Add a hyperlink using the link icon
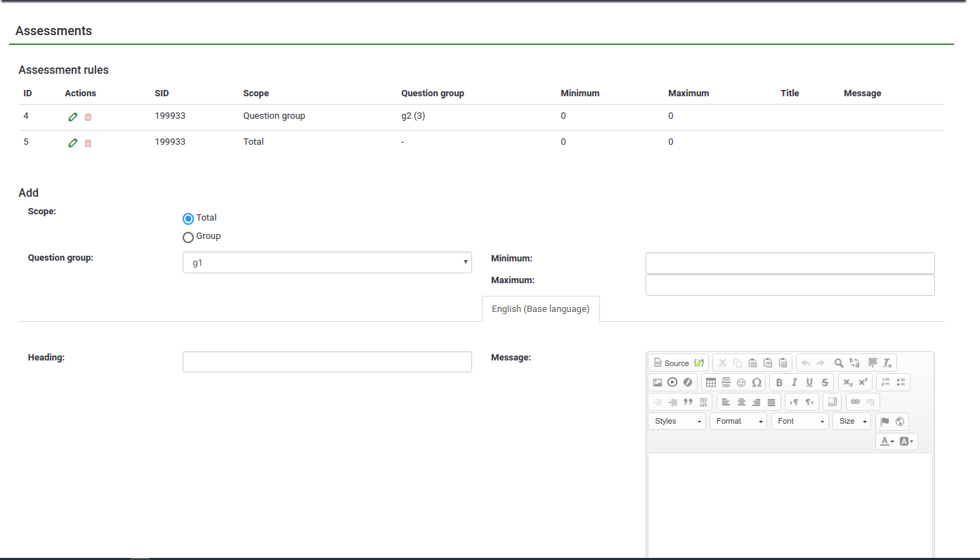 (x=855, y=402)
